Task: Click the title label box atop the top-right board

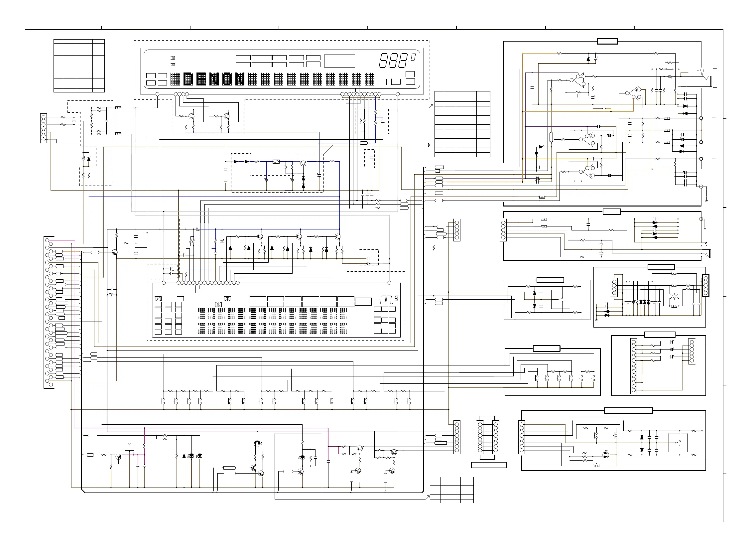Action: [x=607, y=41]
